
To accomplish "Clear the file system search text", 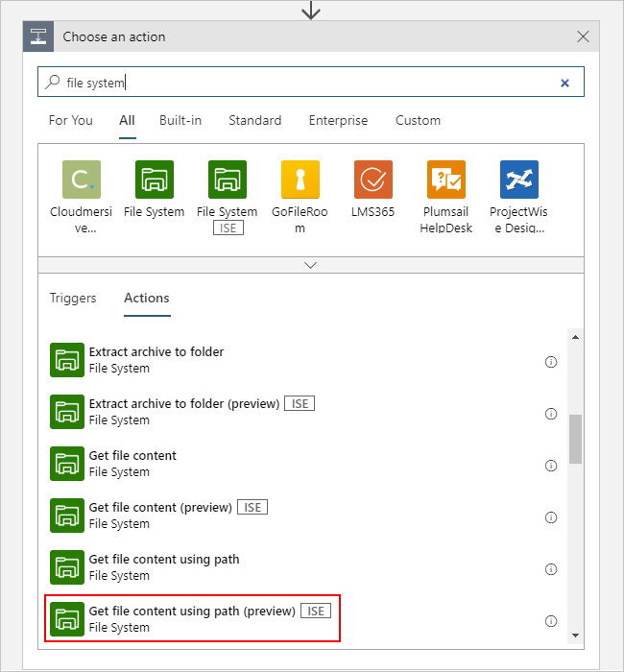I will pos(564,83).
